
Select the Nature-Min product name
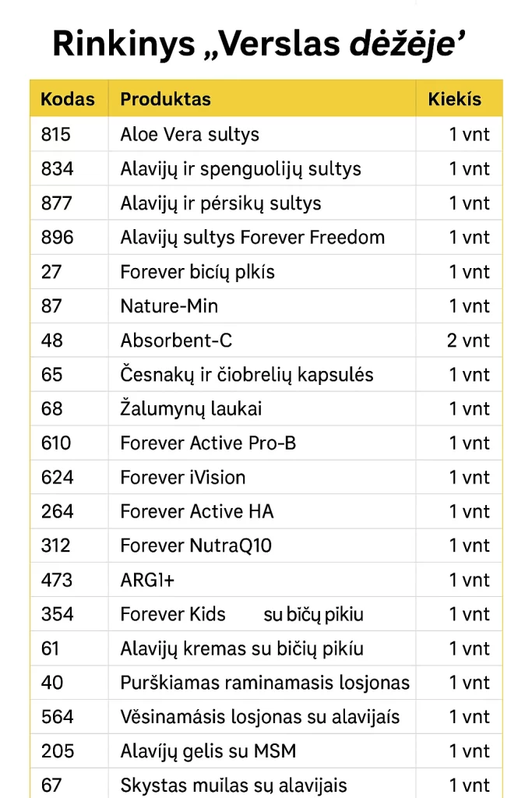(x=169, y=306)
